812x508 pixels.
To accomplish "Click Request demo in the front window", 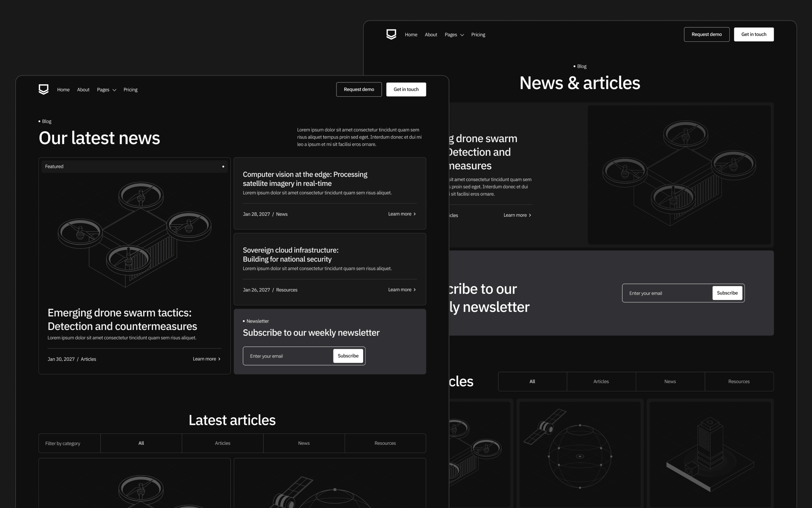I will click(x=359, y=89).
